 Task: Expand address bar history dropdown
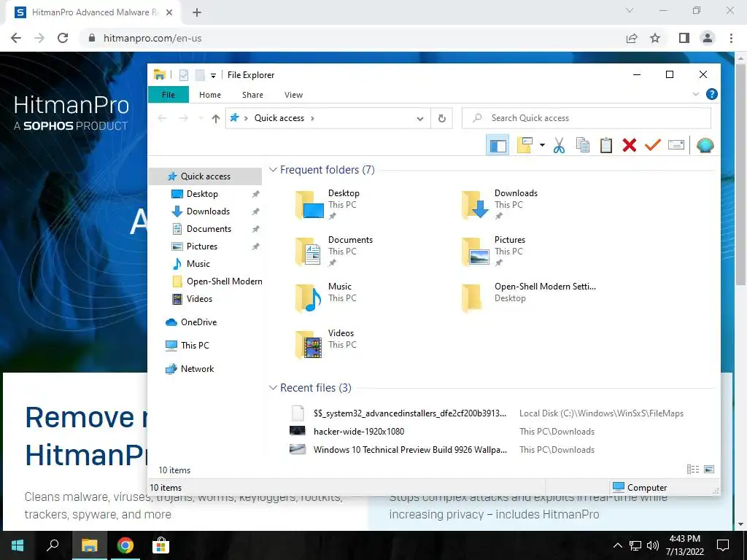click(419, 119)
